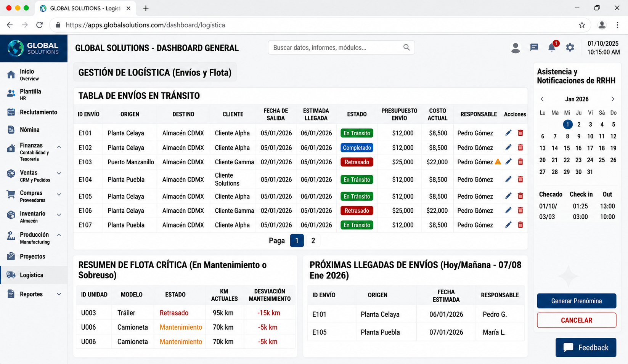Open the notifications bell
The image size is (628, 364).
[x=552, y=47]
